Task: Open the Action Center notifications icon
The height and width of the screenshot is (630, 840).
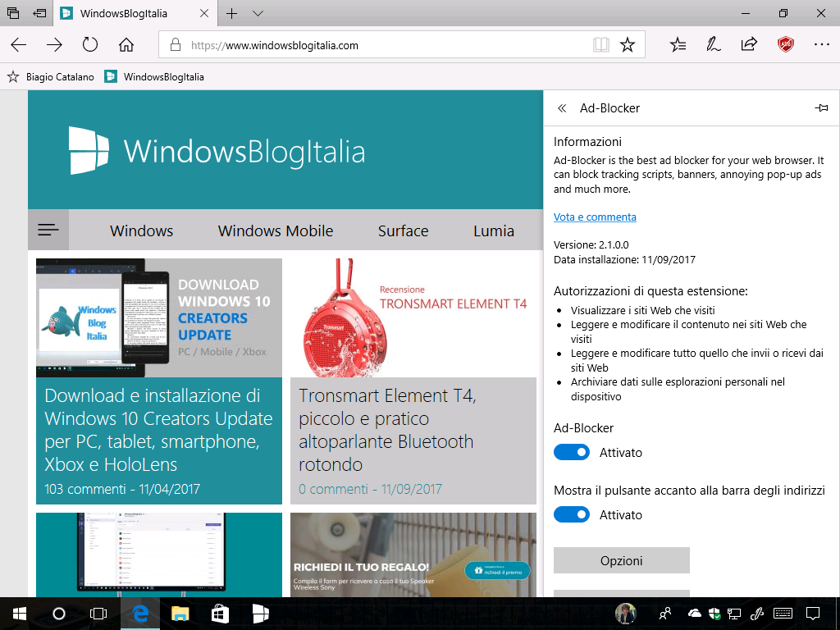Action: click(813, 614)
